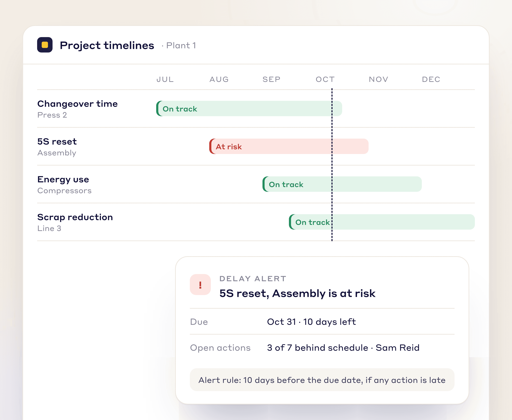The width and height of the screenshot is (512, 420).
Task: Click the Open actions field label
Action: tap(220, 348)
